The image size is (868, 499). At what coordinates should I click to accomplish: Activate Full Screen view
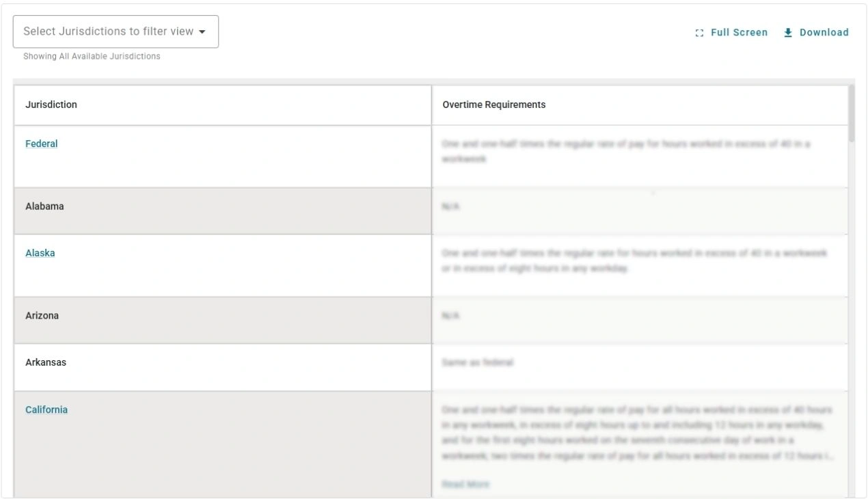click(x=731, y=32)
